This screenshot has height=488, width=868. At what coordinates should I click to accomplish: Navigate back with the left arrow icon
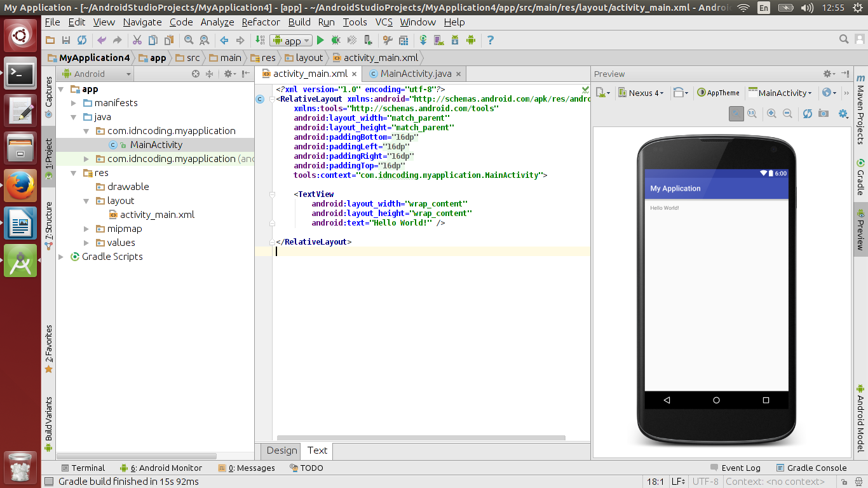224,40
